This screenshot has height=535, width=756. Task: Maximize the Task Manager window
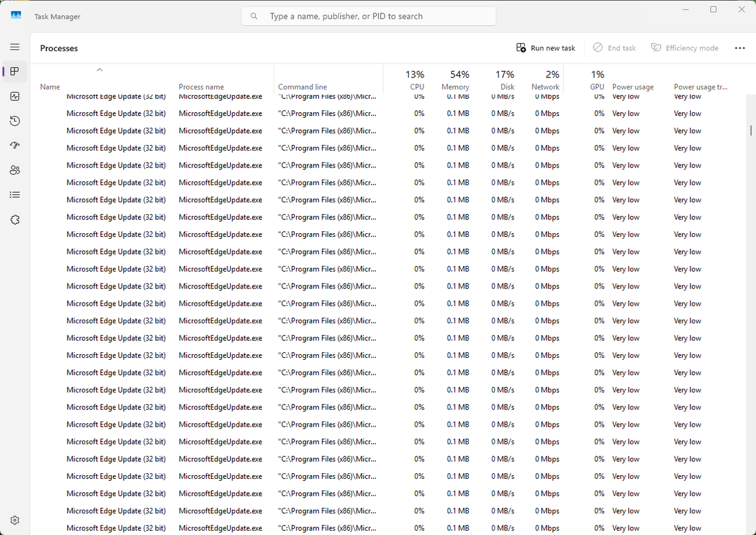tap(713, 9)
